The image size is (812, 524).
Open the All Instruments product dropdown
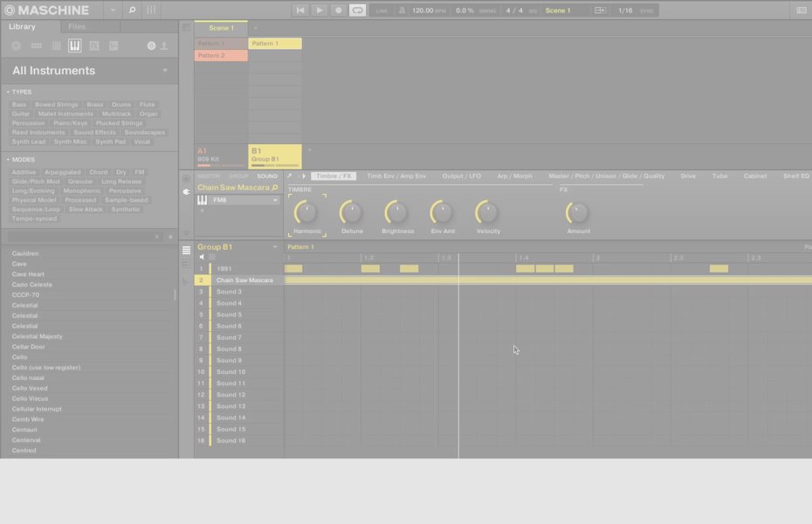point(165,71)
